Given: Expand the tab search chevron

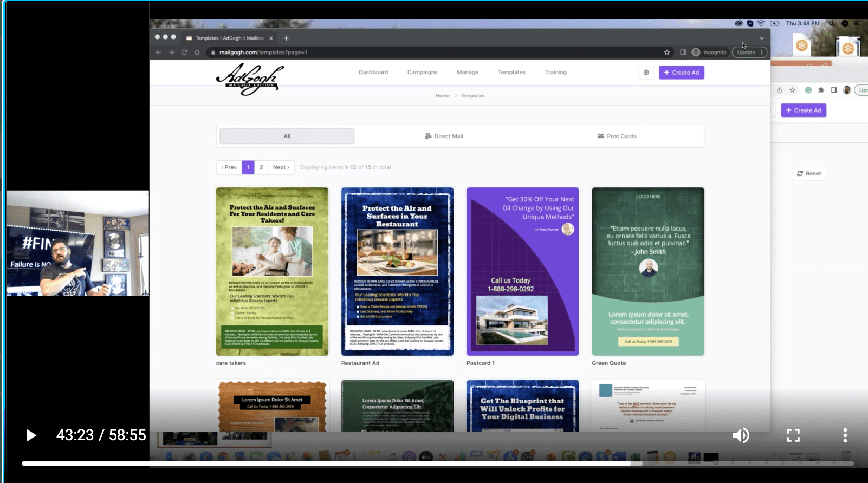Looking at the screenshot, I should tap(761, 38).
